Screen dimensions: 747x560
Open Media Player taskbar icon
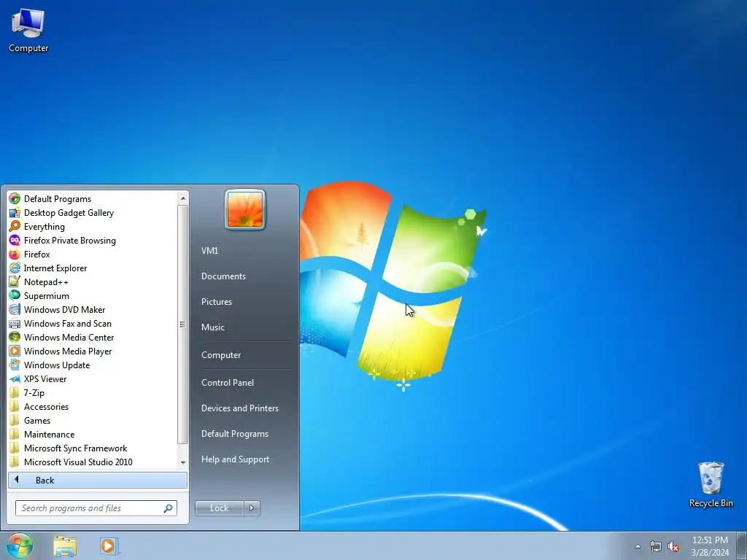click(109, 546)
